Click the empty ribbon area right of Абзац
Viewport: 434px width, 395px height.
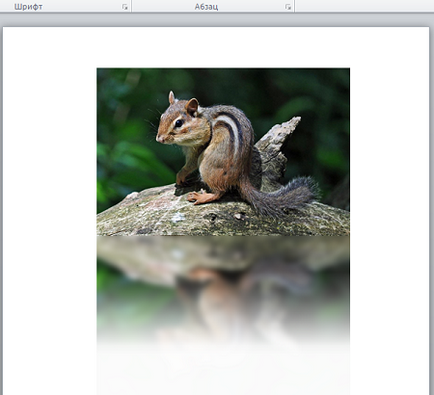point(364,6)
